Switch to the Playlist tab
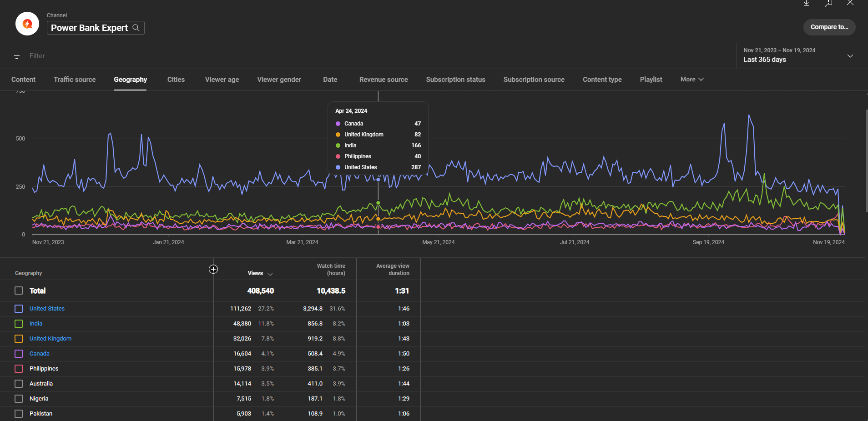This screenshot has width=868, height=421. 651,80
